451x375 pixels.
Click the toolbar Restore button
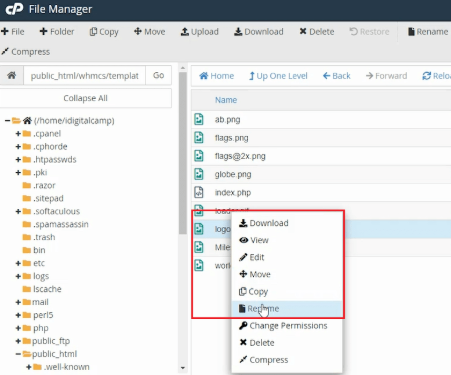pos(369,32)
